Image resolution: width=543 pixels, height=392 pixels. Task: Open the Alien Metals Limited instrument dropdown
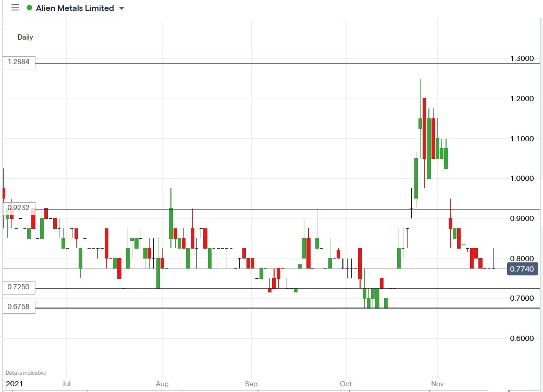(121, 8)
